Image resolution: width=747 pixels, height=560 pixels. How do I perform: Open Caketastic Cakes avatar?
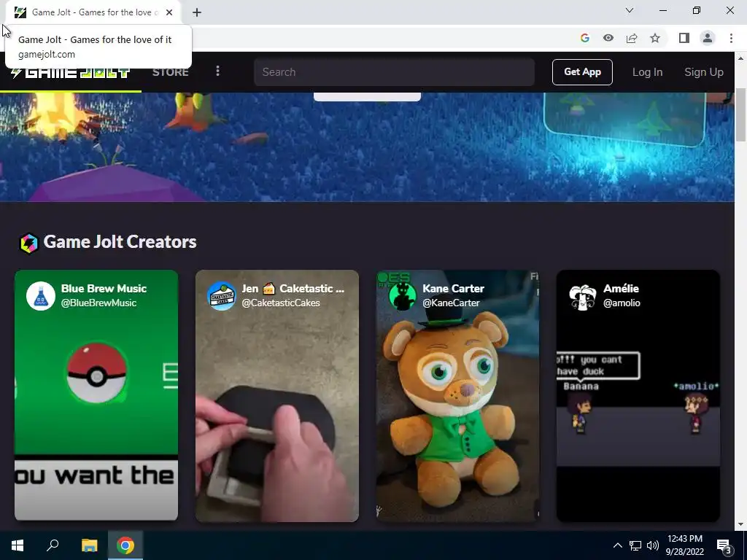(x=222, y=296)
